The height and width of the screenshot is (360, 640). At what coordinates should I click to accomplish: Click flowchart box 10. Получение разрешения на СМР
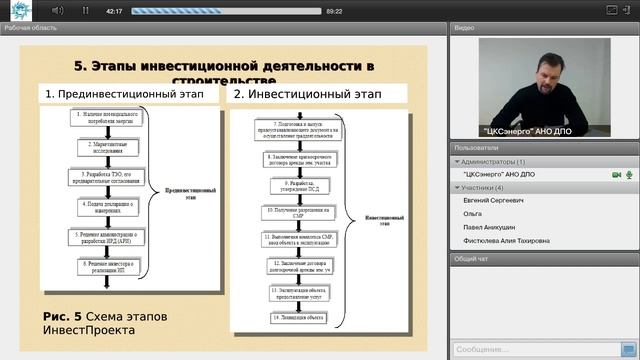(298, 213)
